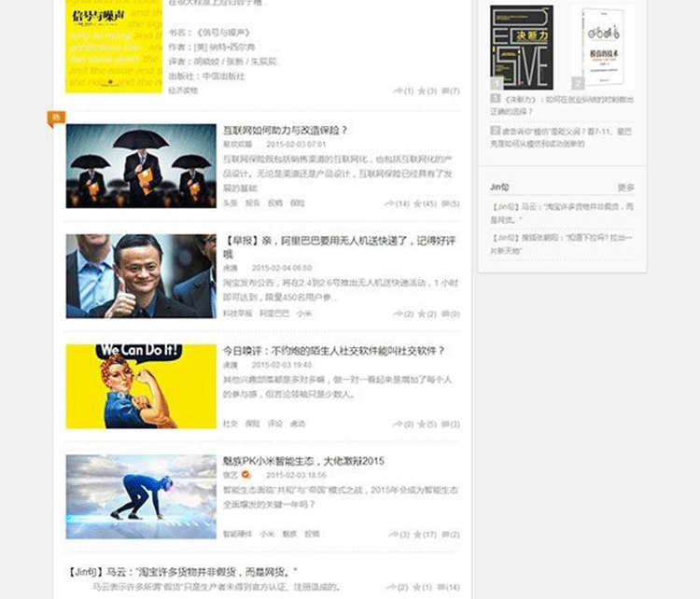
Task: Open the number 2 sidebar link mentioning 7-11
Action: pos(562,137)
